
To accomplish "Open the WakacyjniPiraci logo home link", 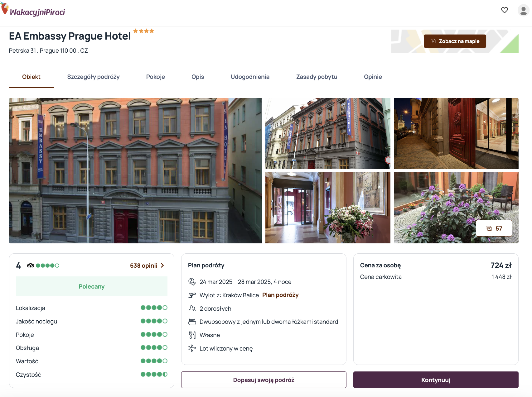I will coord(33,10).
